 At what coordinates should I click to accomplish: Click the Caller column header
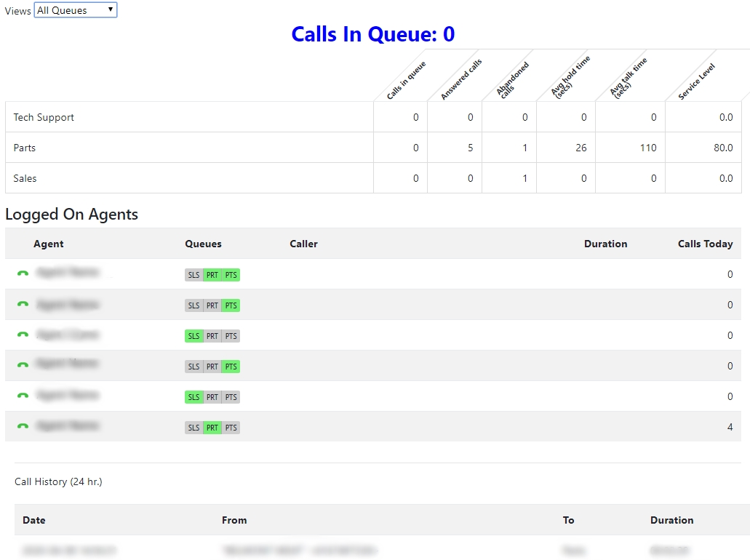[x=304, y=244]
